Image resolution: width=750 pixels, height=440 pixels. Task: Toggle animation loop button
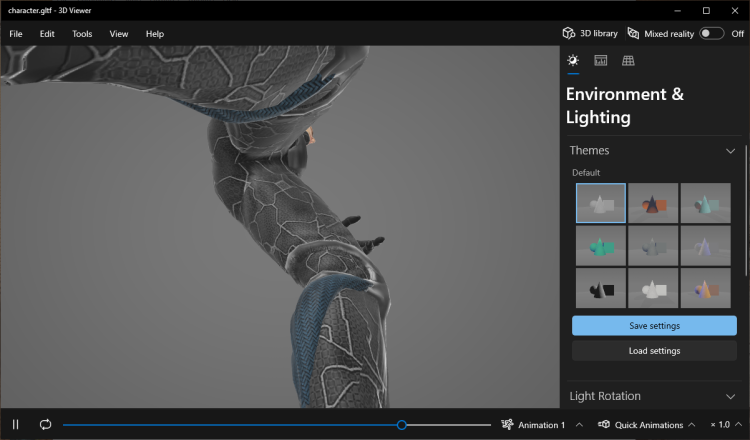(x=45, y=425)
